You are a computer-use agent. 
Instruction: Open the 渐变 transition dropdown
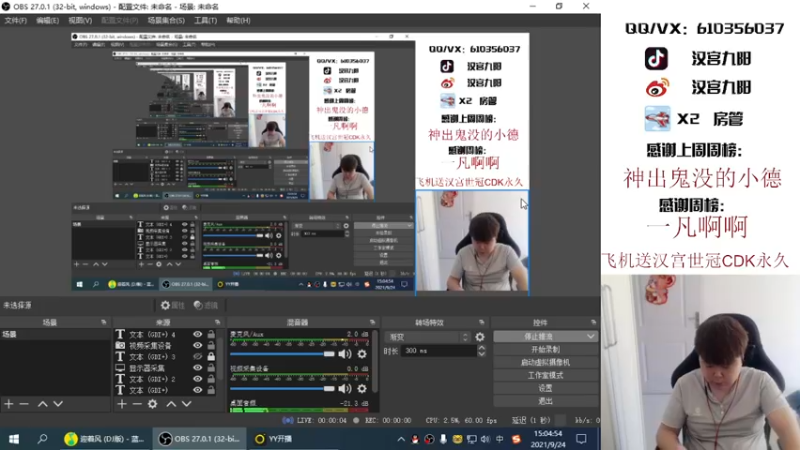pos(427,337)
